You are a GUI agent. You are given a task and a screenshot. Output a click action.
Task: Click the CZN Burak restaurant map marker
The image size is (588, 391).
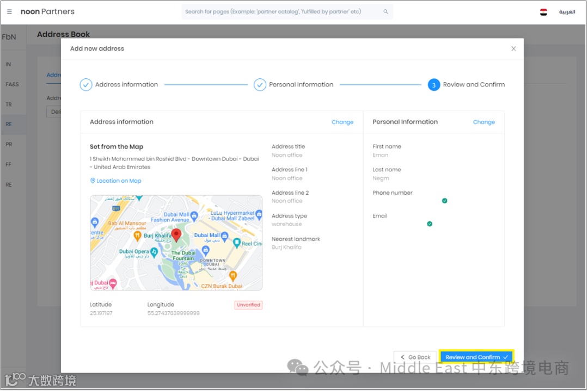233,276
